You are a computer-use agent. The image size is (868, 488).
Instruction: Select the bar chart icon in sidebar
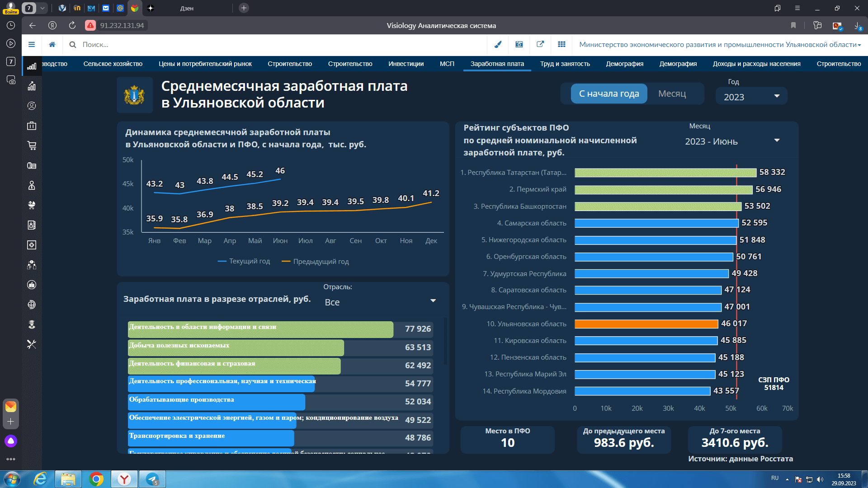coord(32,66)
